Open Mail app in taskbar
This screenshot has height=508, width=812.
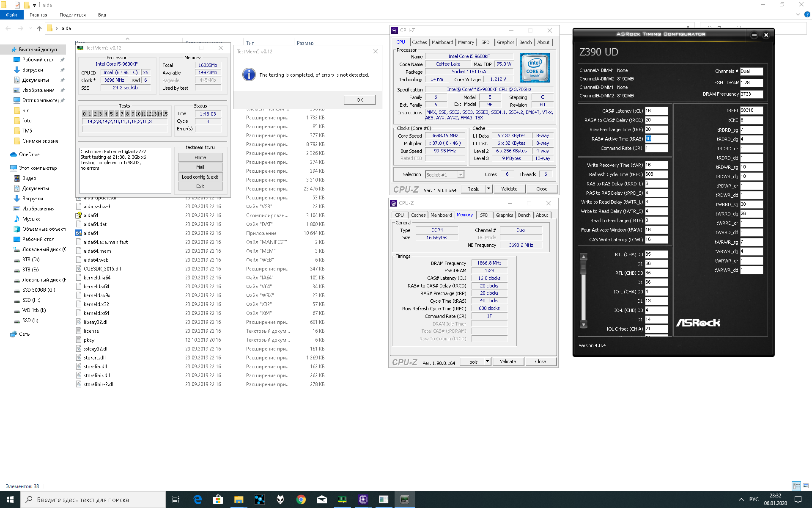pos(321,500)
